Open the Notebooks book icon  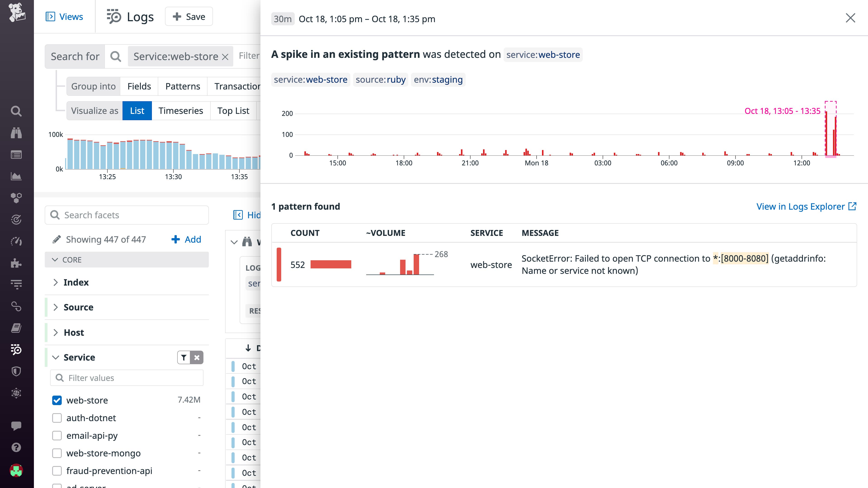16,328
